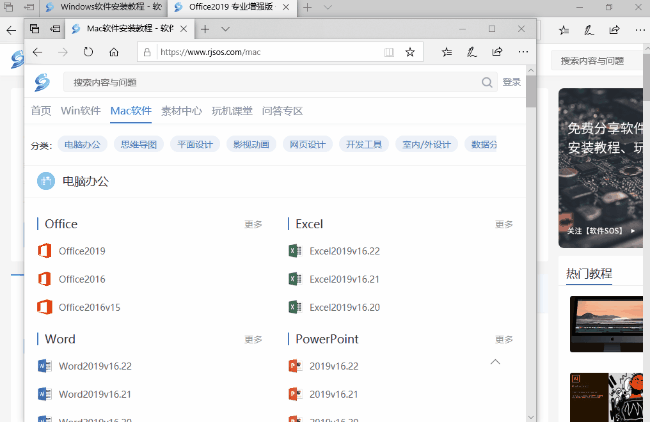Select 室内/外设计 category tag

pos(427,144)
